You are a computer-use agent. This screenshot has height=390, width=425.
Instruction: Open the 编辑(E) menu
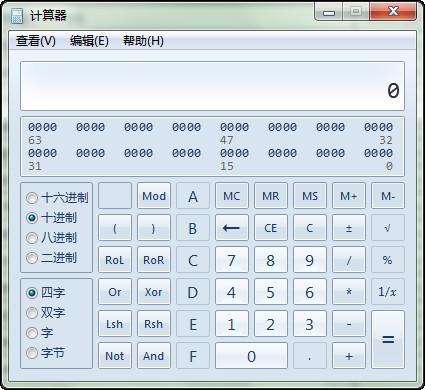pyautogui.click(x=89, y=41)
